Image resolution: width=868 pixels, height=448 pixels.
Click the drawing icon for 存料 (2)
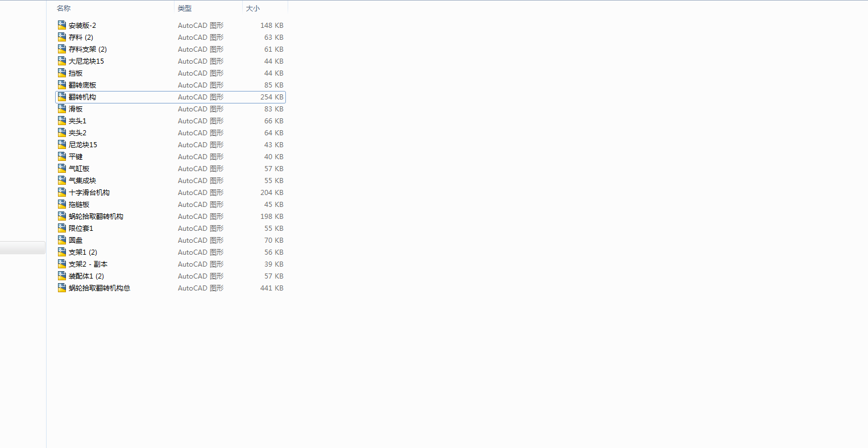[x=62, y=37]
